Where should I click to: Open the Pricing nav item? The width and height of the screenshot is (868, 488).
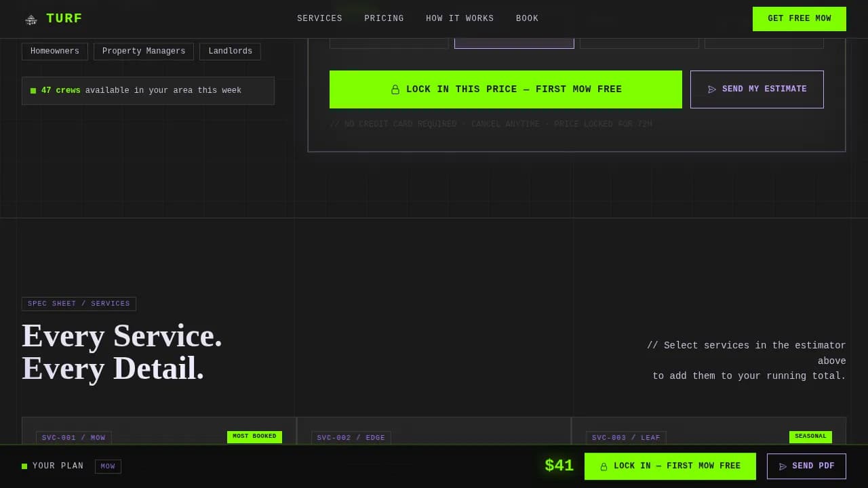(x=384, y=19)
